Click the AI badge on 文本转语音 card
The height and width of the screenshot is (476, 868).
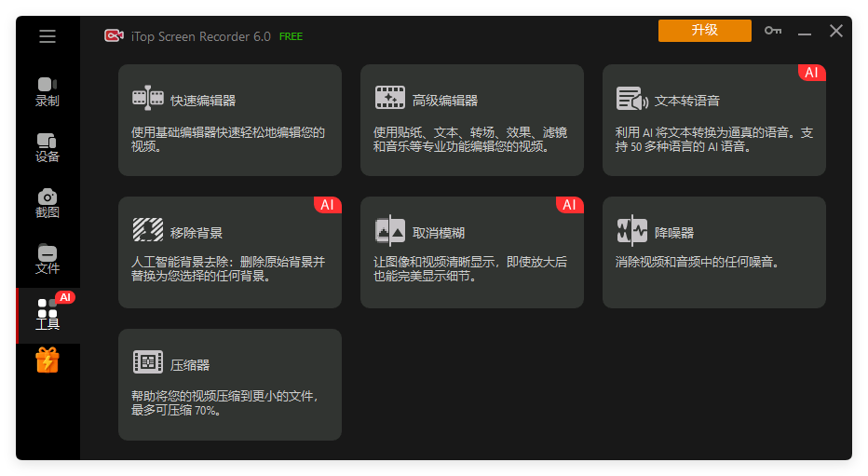[x=812, y=73]
